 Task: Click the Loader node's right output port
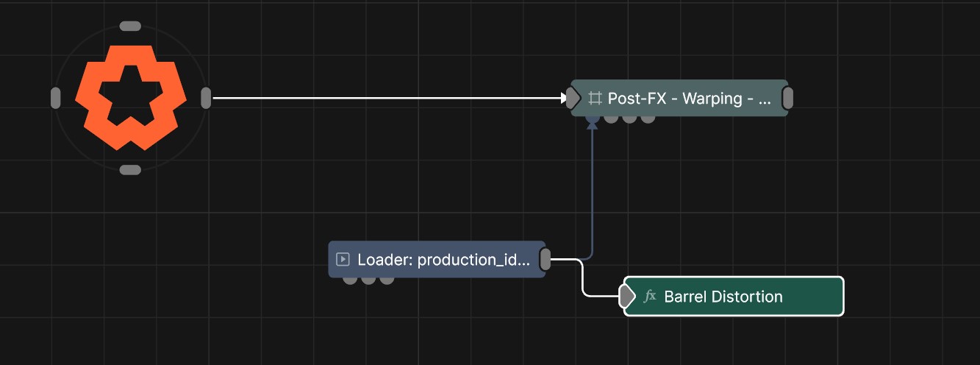coord(546,259)
